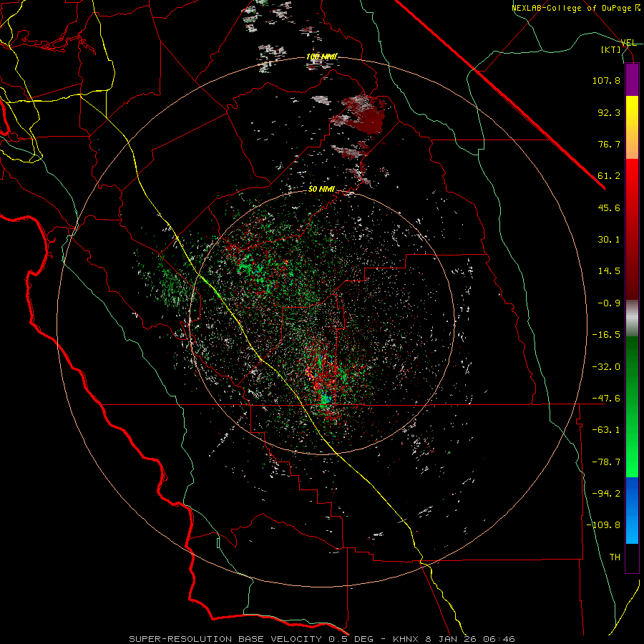
Task: Select the 61.2 scale value
Action: tap(609, 176)
